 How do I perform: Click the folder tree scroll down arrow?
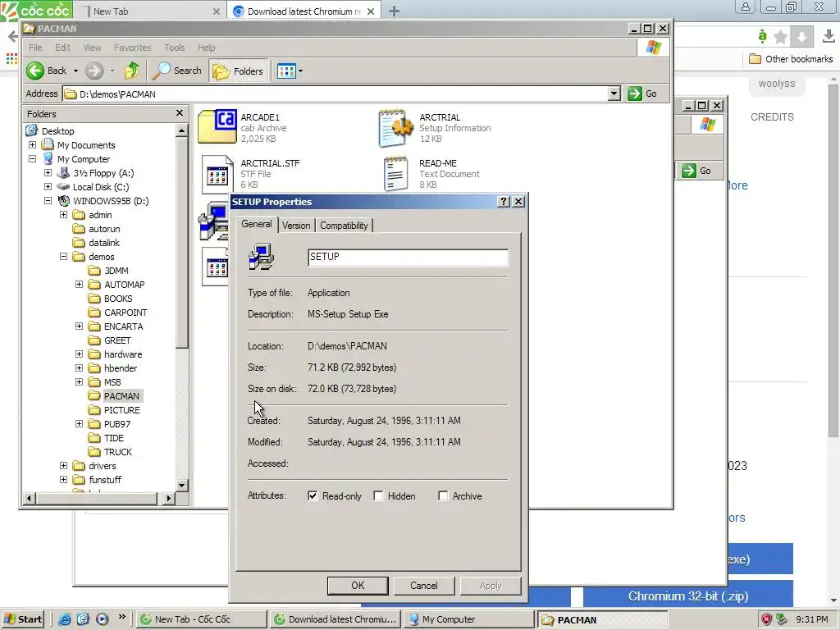[182, 486]
